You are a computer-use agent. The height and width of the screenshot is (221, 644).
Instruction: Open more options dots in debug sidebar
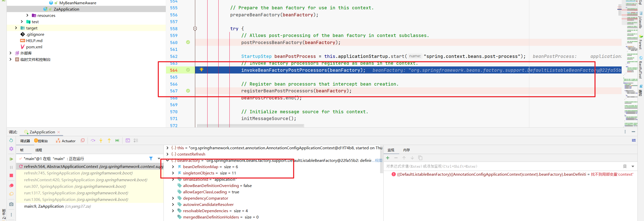tap(11, 215)
